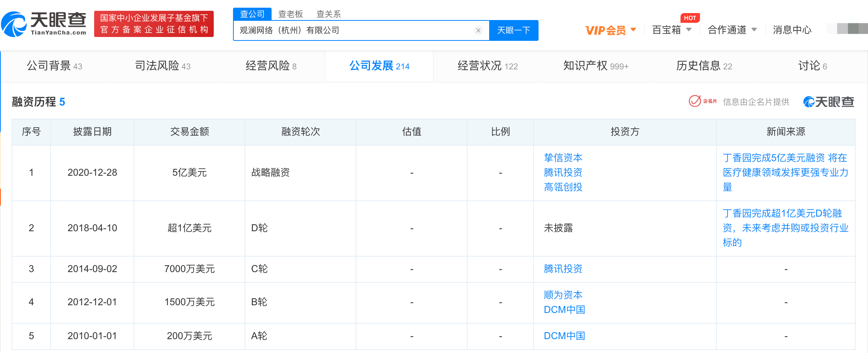Open DCM中国 link in the B轮 row
The height and width of the screenshot is (353, 868).
coord(564,309)
